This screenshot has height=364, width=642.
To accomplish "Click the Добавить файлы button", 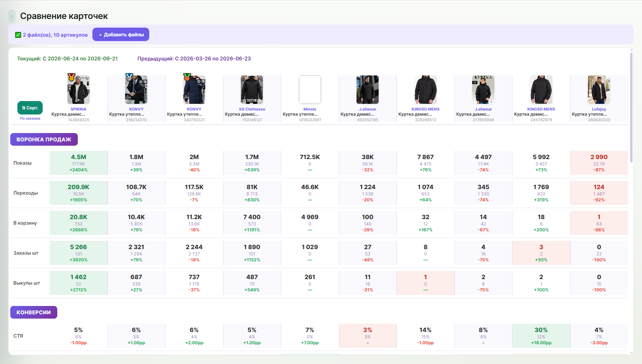I will (121, 34).
